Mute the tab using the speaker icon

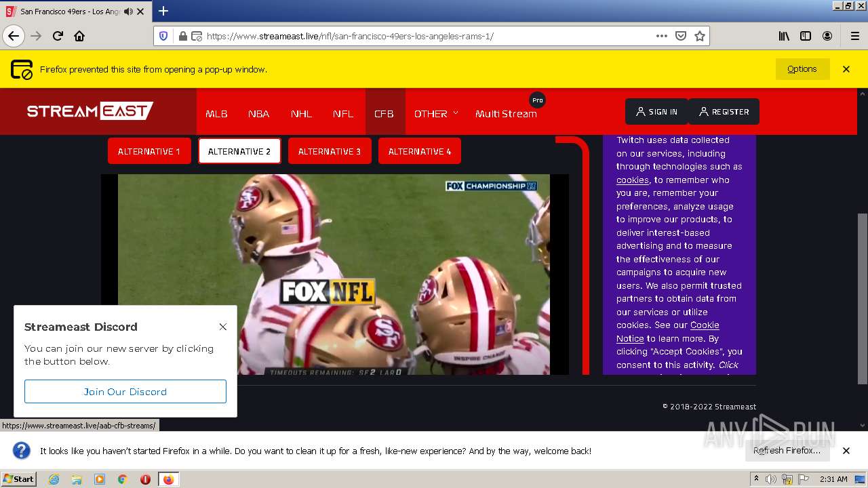[129, 12]
